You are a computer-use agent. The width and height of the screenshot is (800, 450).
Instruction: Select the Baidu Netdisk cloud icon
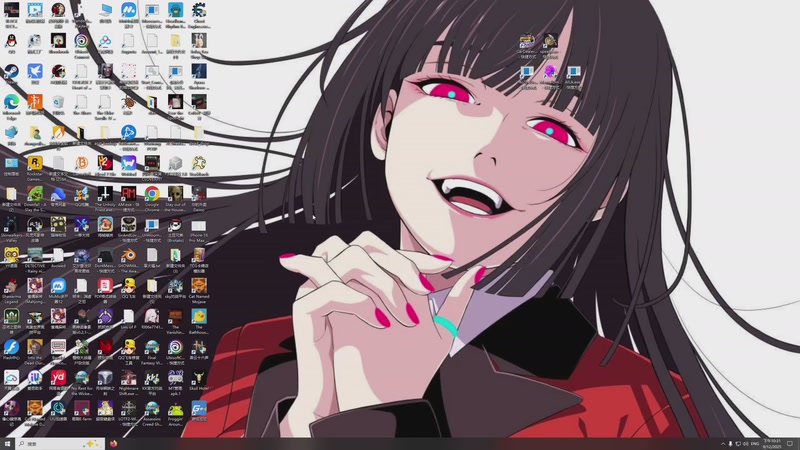point(105,41)
